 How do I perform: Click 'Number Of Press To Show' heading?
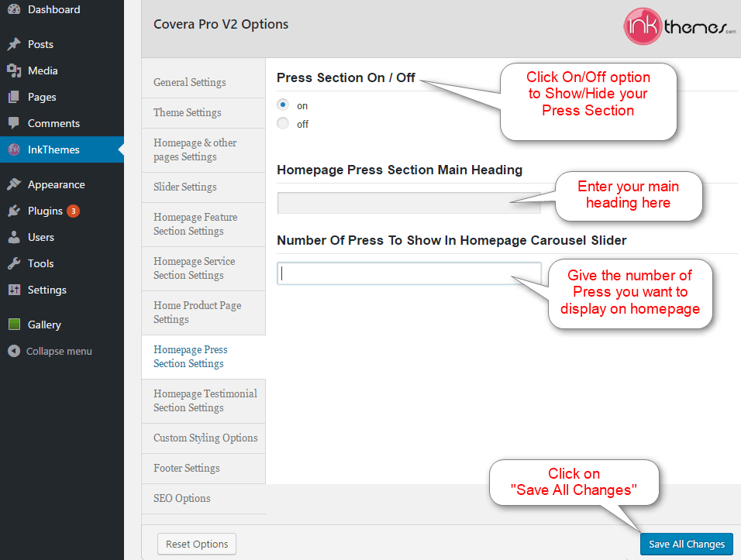452,241
